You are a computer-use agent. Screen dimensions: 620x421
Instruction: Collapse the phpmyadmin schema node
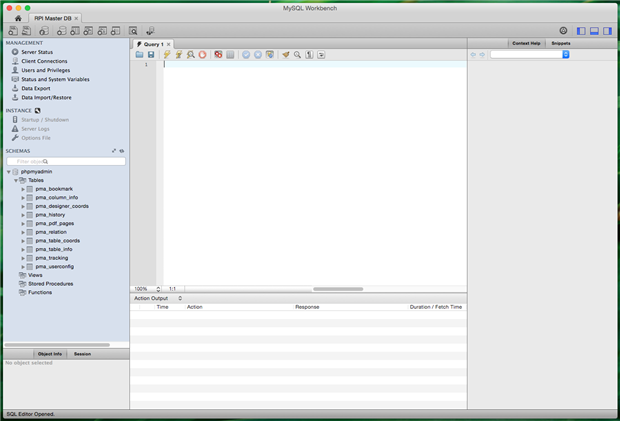(9, 172)
